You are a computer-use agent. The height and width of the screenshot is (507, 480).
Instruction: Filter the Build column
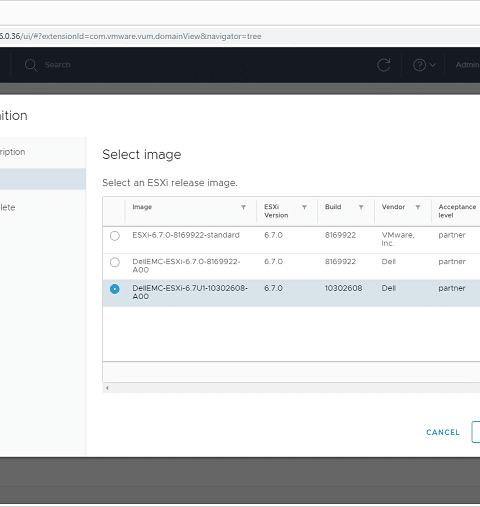tap(361, 207)
